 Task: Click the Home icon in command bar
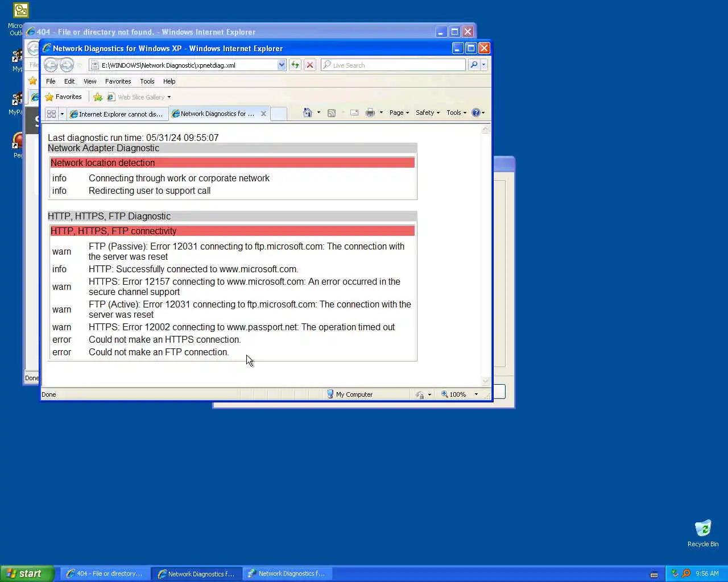pos(308,113)
